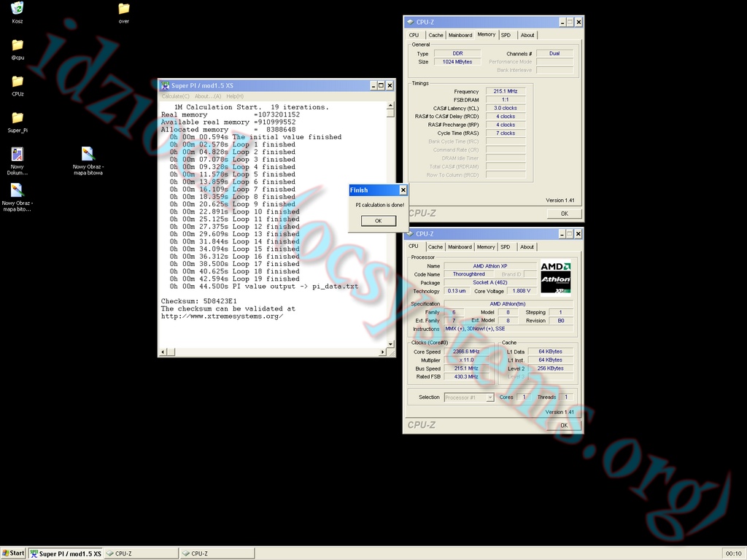Click the Core Voltage 1.808 V value
This screenshot has width=747, height=560.
point(522,291)
